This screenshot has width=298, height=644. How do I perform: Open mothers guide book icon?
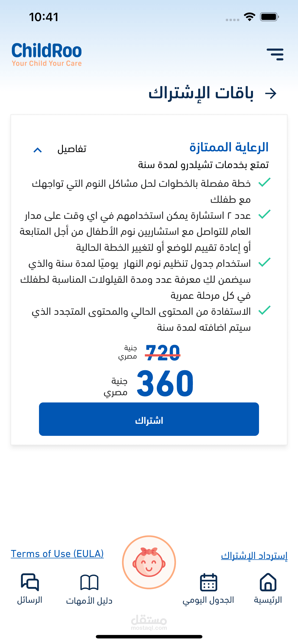click(89, 582)
